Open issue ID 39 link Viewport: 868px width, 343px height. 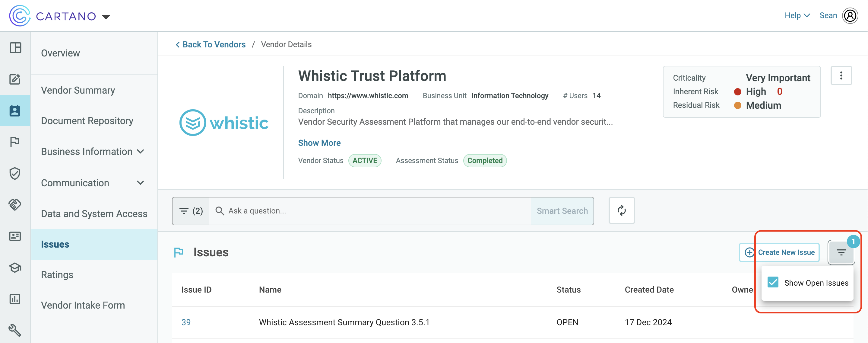click(186, 322)
